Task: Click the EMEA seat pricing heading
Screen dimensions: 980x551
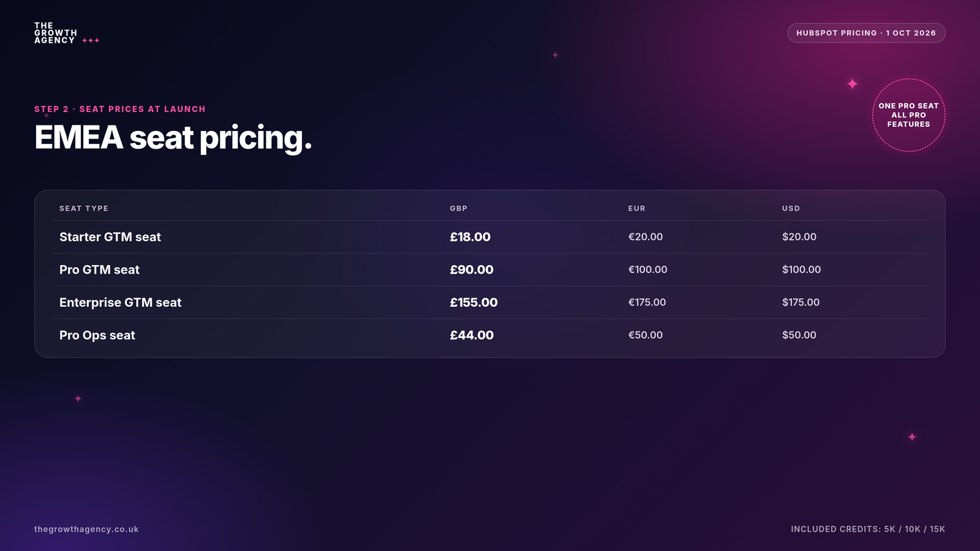Action: pos(173,138)
